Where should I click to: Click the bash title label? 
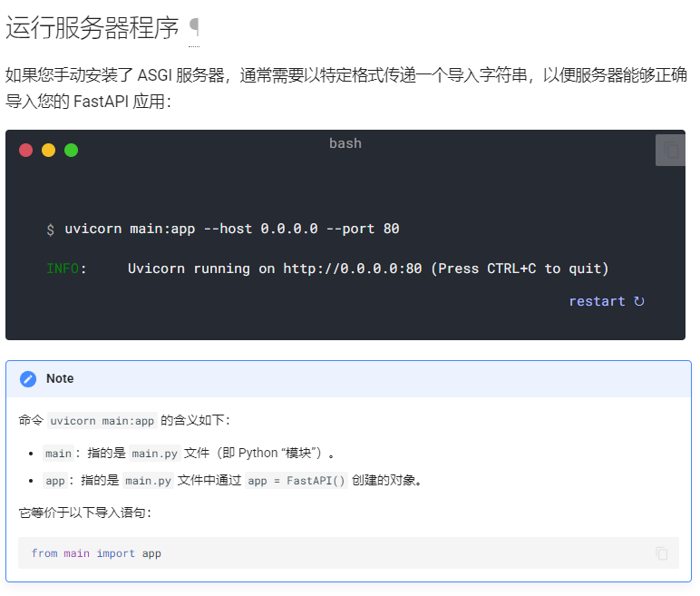(x=345, y=143)
